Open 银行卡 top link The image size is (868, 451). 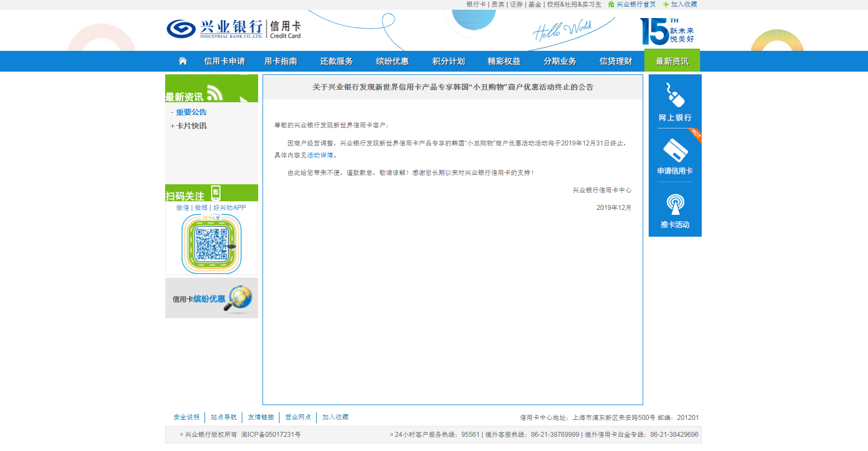tap(476, 4)
